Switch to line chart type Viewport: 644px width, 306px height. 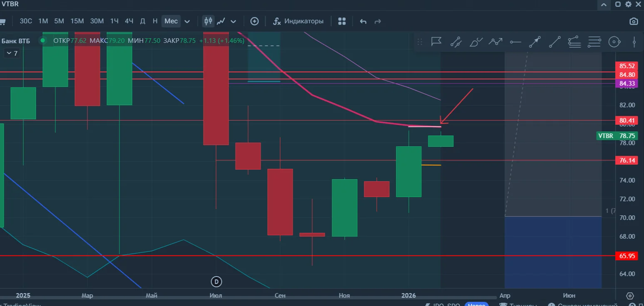click(221, 21)
